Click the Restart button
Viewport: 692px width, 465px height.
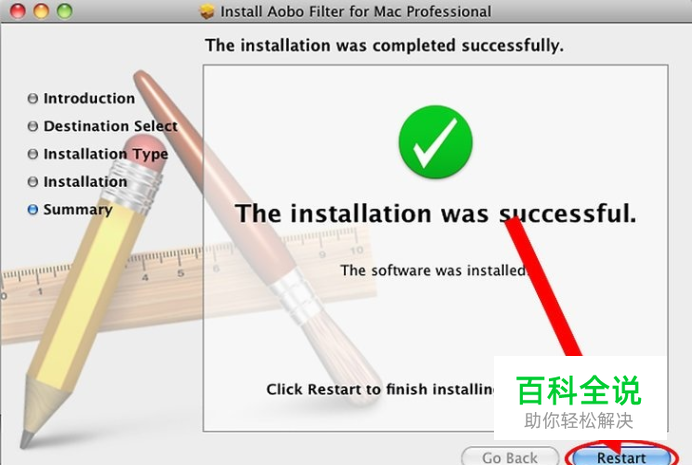(621, 457)
